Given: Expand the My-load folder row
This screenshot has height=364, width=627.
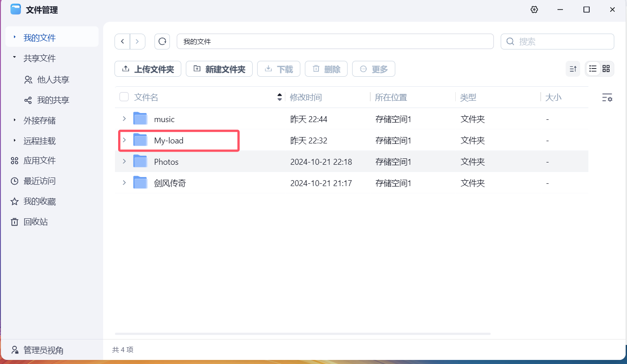Looking at the screenshot, I should (x=124, y=140).
